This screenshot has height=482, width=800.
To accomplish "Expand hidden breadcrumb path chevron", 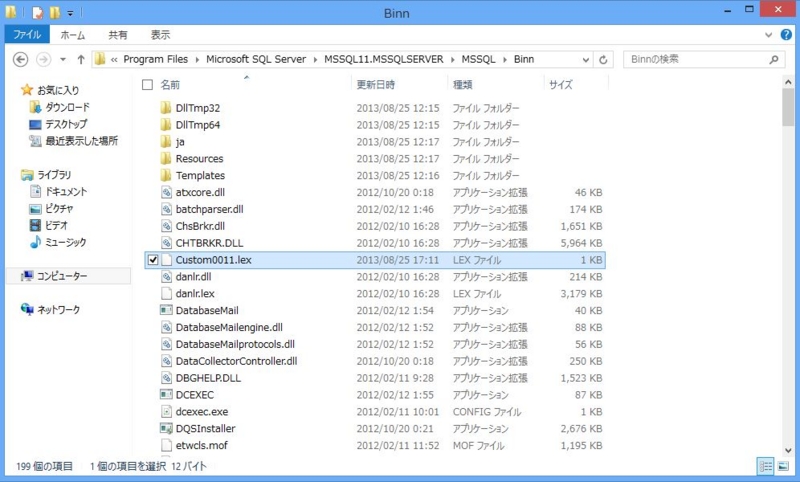I will pyautogui.click(x=114, y=60).
